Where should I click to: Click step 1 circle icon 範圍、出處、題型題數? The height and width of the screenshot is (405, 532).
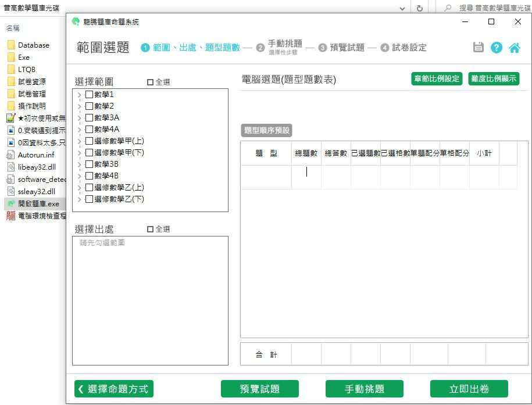pyautogui.click(x=145, y=48)
